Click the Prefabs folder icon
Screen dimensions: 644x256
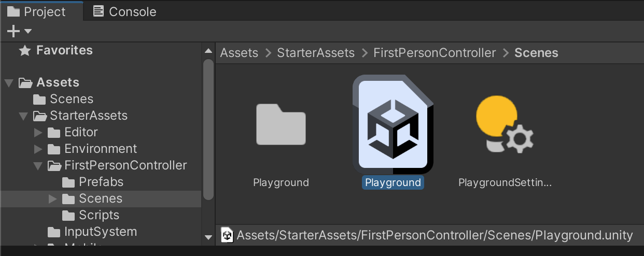click(x=68, y=182)
